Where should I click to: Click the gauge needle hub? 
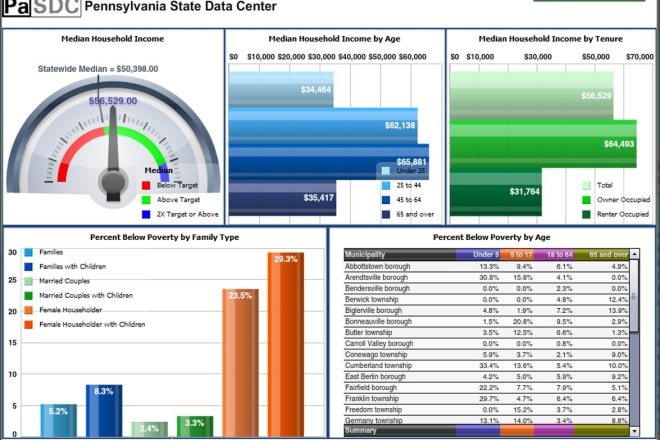coord(113,183)
